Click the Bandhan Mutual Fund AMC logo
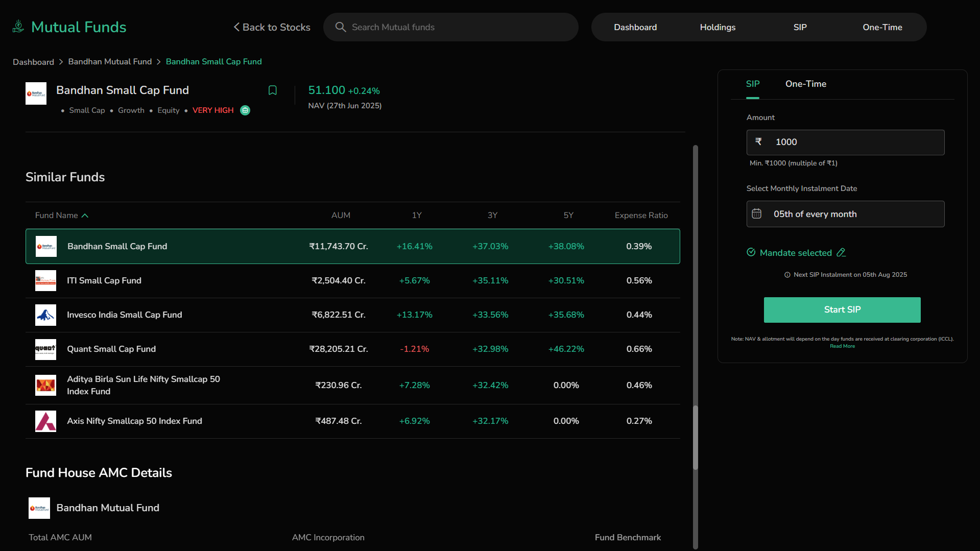980x551 pixels. (x=39, y=508)
